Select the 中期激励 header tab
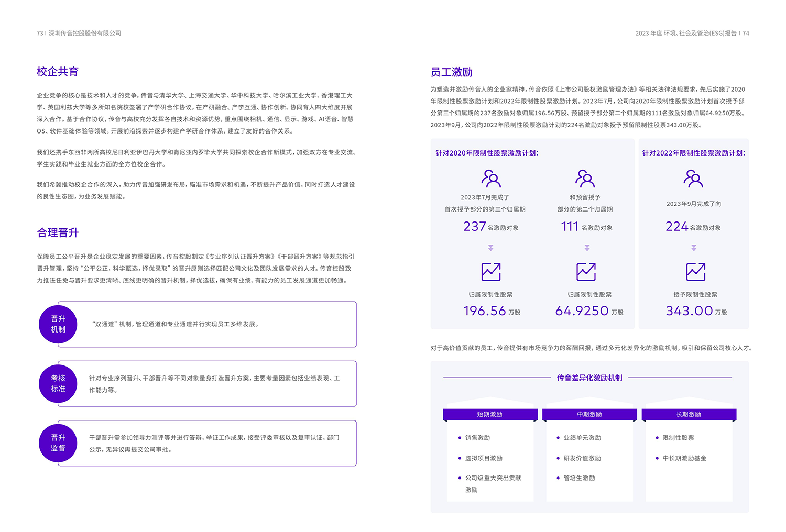This screenshot has width=786, height=532. 589,414
